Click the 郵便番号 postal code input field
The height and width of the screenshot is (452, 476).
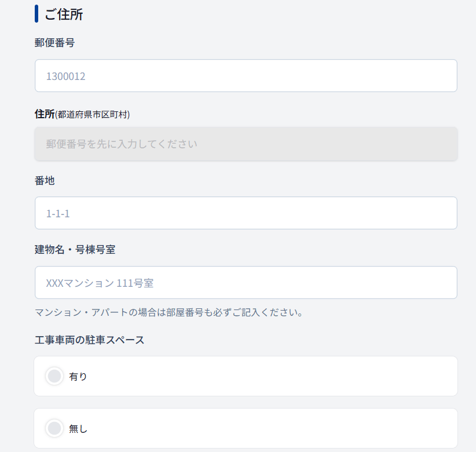pyautogui.click(x=246, y=76)
